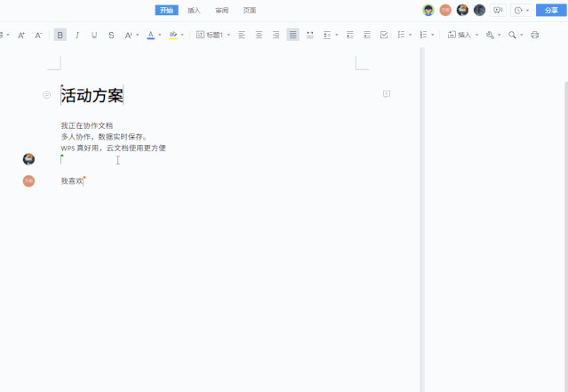Toggle strikethrough formatting
This screenshot has width=568, height=392.
111,36
